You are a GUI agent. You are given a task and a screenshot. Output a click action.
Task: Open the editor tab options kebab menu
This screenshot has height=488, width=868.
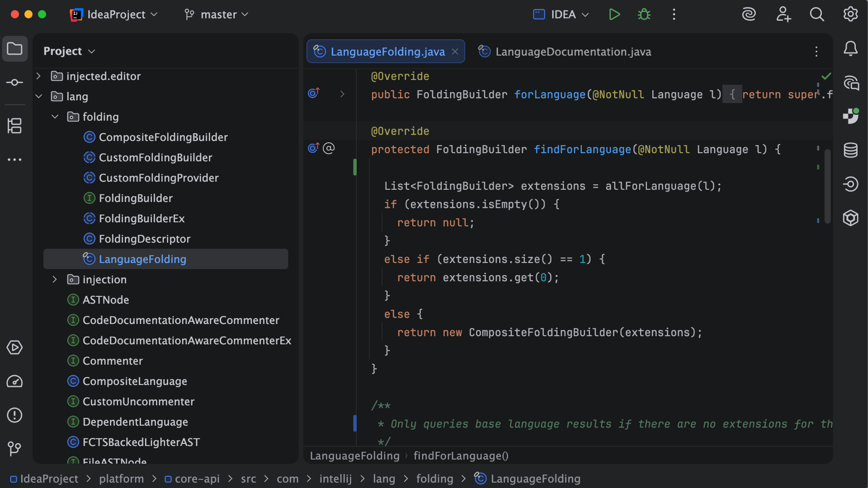click(x=816, y=52)
